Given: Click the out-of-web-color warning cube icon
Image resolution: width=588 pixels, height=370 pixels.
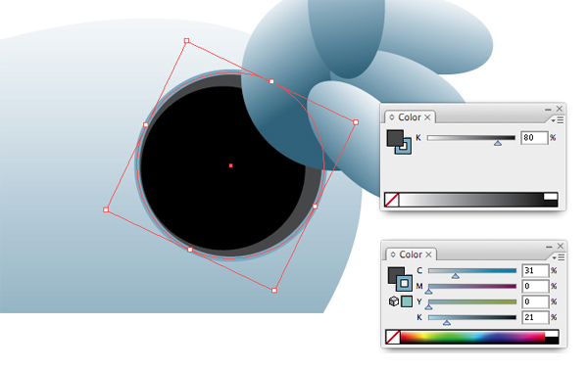Looking at the screenshot, I should [393, 301].
